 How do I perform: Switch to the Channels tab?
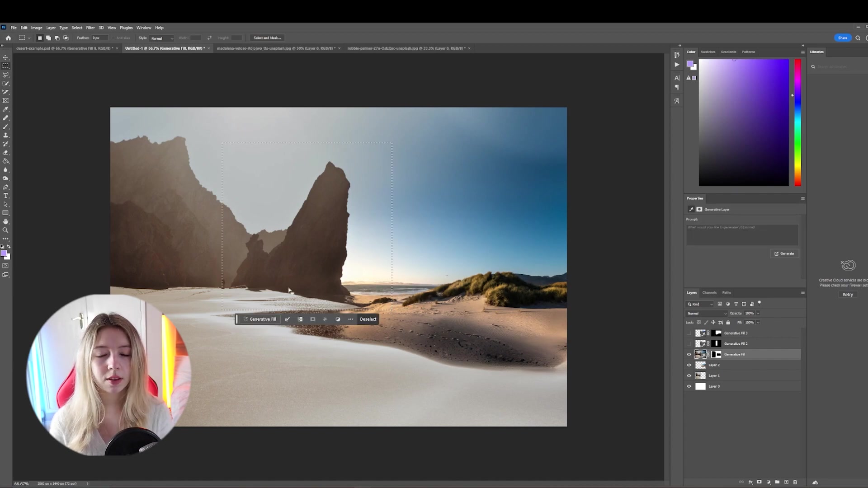[x=709, y=293]
